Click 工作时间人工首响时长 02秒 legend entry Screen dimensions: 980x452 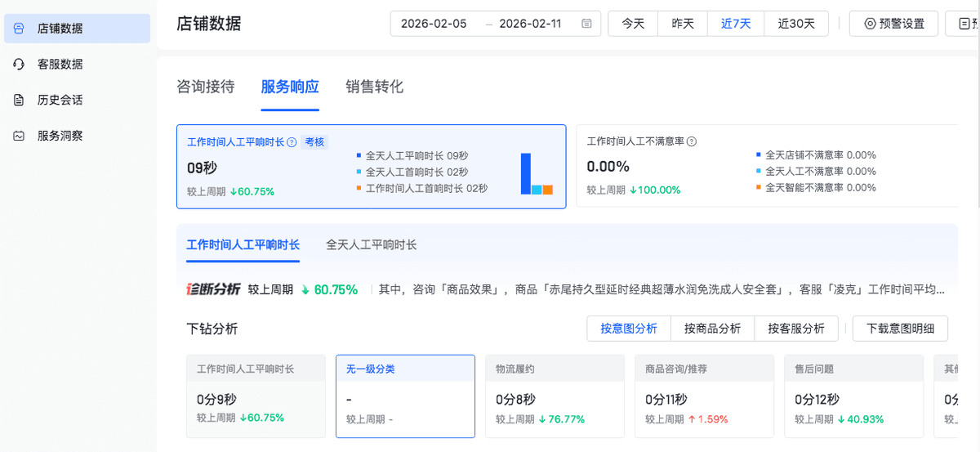(421, 189)
